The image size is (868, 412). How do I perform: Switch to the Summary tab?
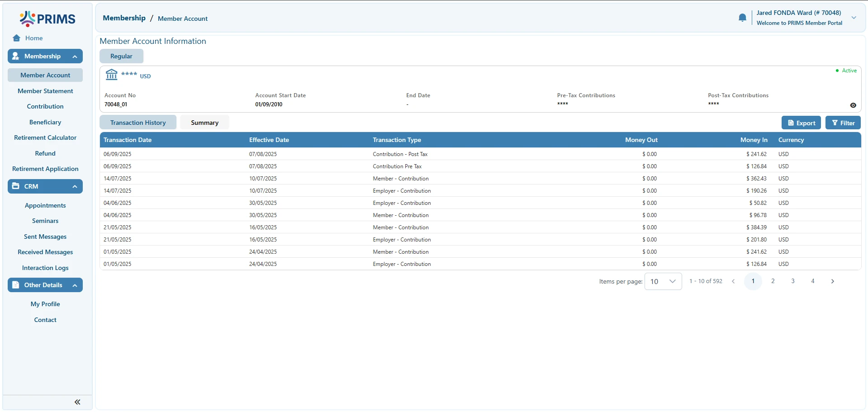(204, 123)
